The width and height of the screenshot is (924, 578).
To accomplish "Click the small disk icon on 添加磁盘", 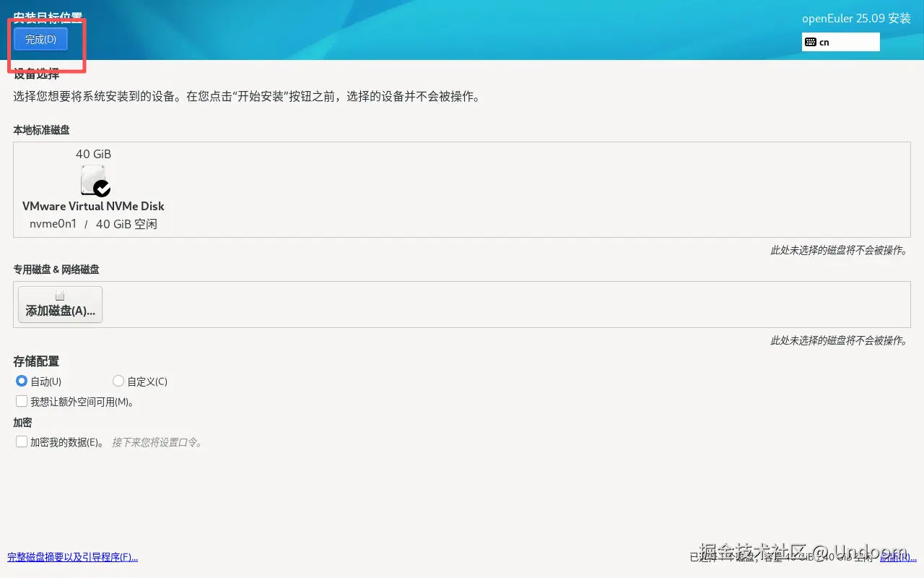I will [60, 296].
